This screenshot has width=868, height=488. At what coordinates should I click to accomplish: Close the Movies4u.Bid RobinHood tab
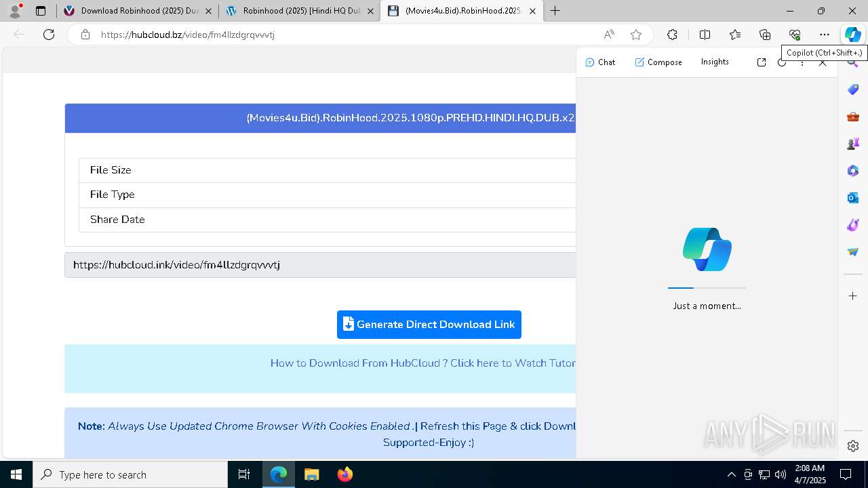[x=533, y=11]
